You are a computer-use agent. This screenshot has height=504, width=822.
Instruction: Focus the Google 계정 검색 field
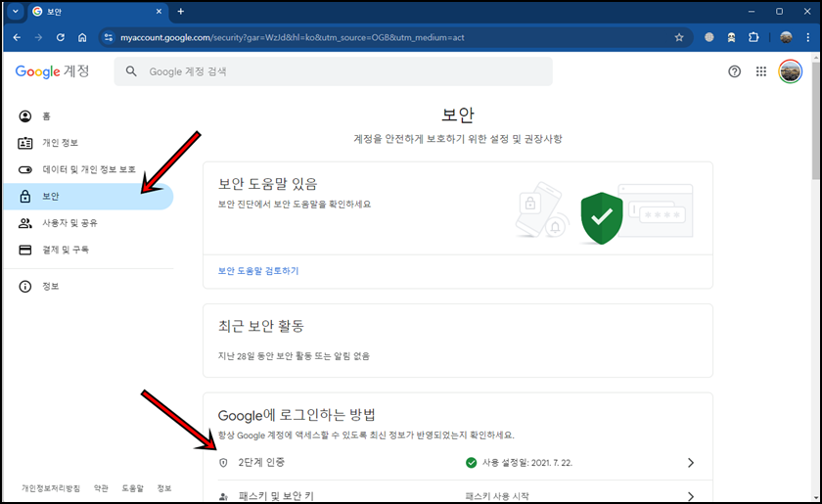pos(333,71)
